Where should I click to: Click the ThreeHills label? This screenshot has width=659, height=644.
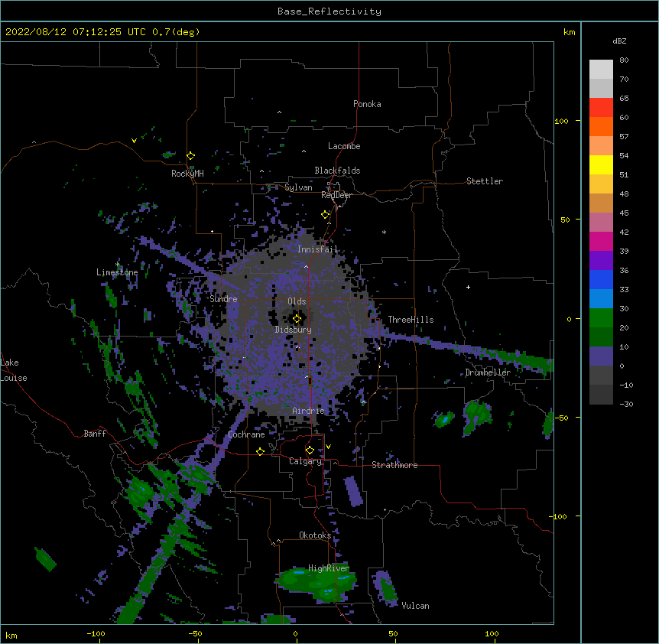411,320
